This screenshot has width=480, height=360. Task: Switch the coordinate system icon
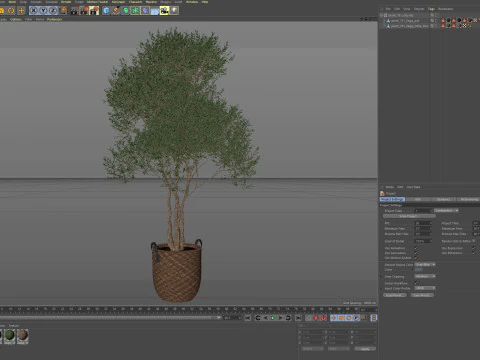pyautogui.click(x=63, y=10)
